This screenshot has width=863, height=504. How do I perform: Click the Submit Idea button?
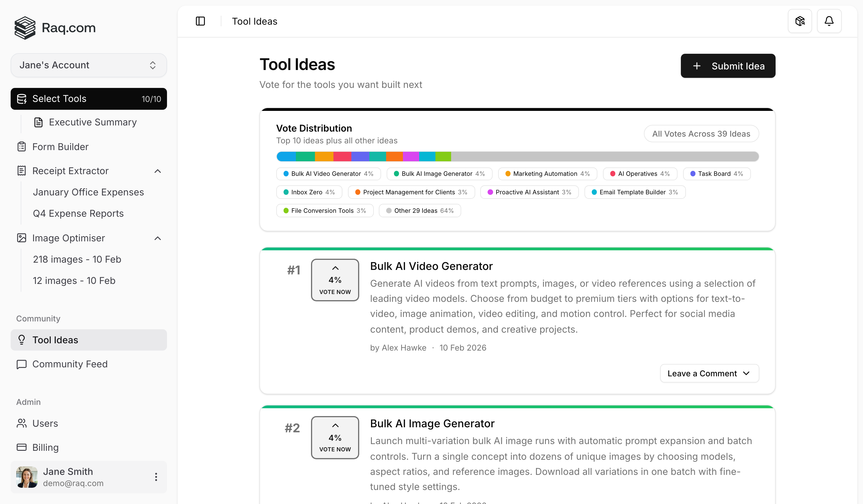pos(728,66)
